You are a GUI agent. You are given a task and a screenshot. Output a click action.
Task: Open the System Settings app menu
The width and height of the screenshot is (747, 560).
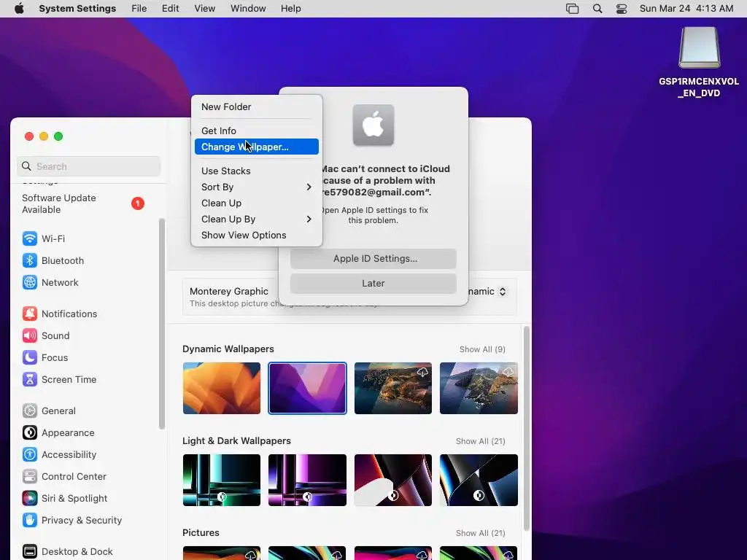coord(77,9)
